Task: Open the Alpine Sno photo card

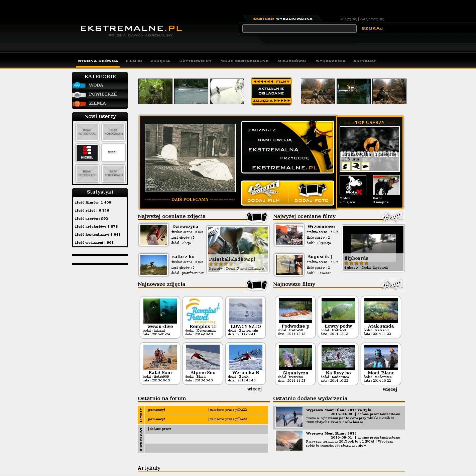Action: point(203,363)
